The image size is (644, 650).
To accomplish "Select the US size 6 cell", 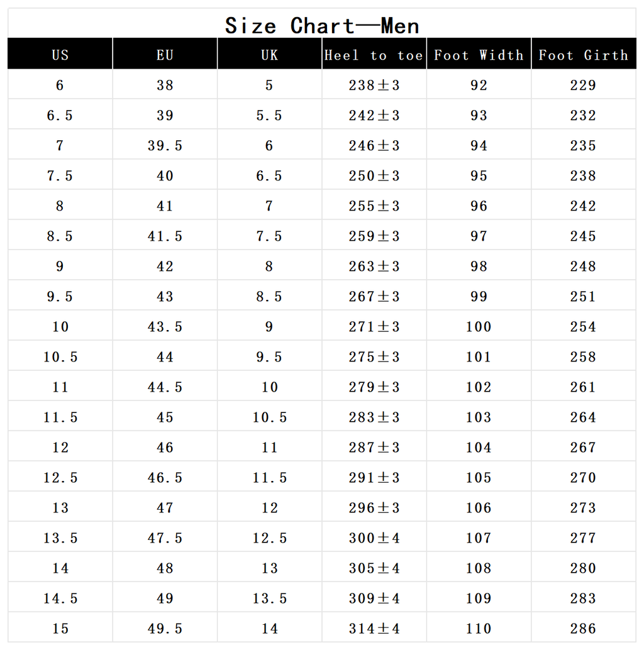I will point(60,85).
